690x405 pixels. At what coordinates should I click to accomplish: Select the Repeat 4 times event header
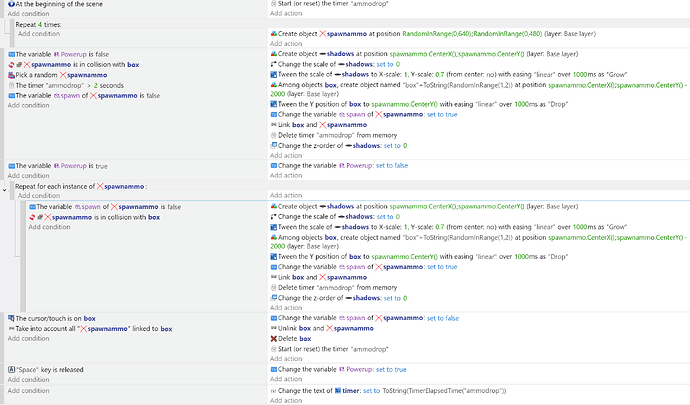pyautogui.click(x=38, y=25)
